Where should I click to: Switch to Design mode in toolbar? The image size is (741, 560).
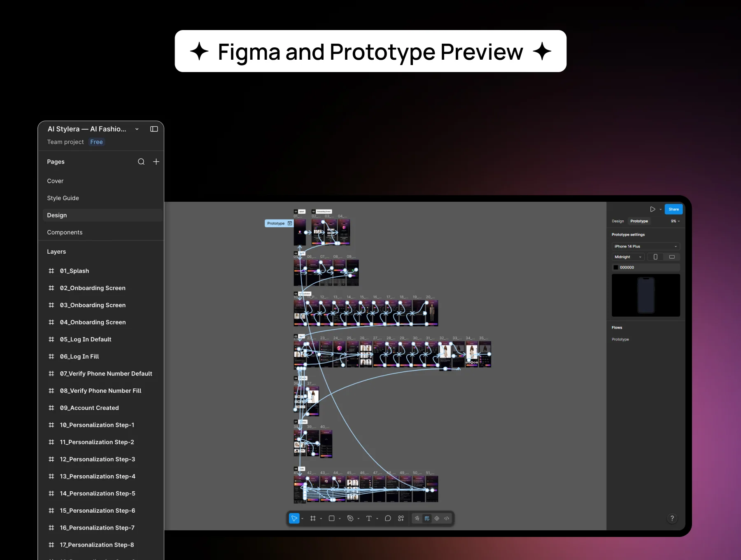pyautogui.click(x=427, y=518)
